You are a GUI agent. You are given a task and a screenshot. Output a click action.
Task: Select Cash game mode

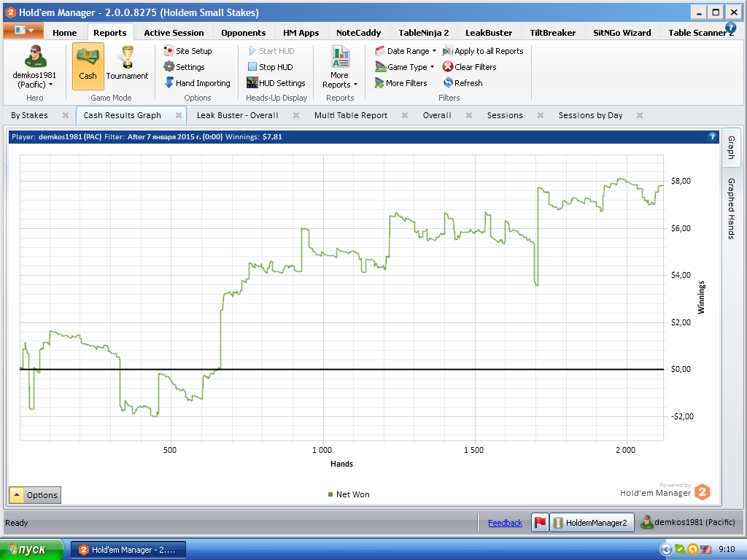coord(88,66)
